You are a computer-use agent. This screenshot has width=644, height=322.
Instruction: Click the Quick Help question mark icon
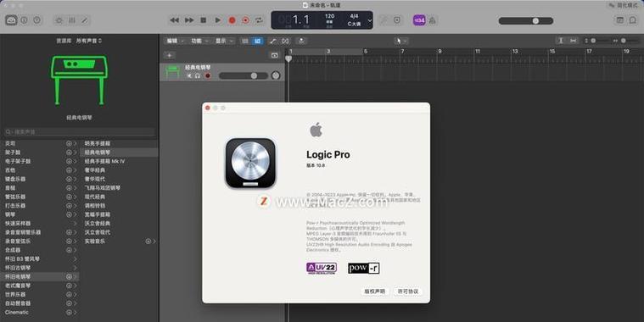click(37, 20)
